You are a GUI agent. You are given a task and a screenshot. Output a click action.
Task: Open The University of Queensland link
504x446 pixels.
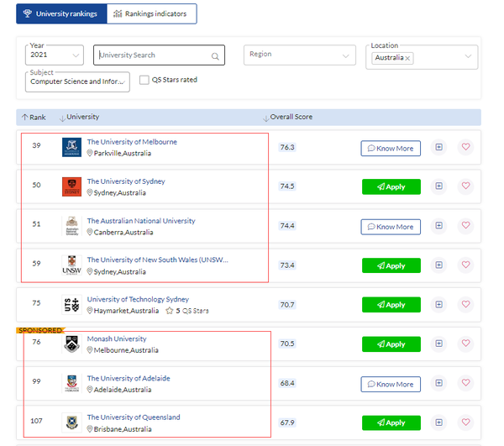[x=134, y=417]
